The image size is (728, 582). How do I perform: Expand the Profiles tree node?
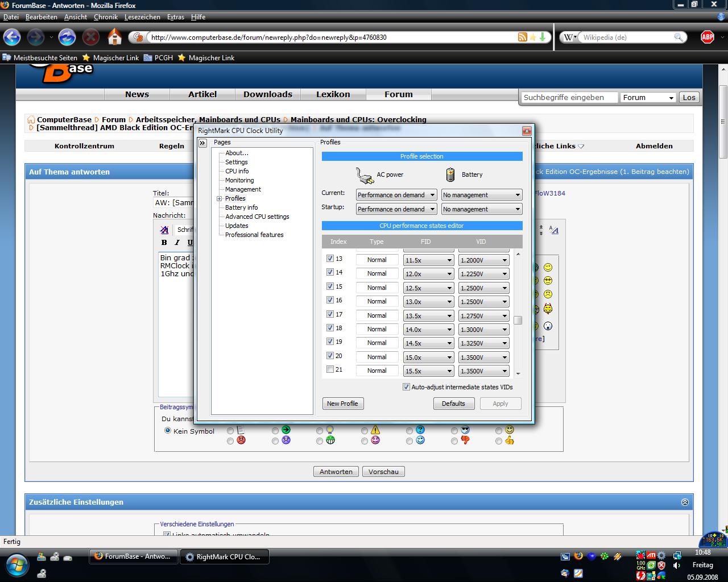click(219, 199)
